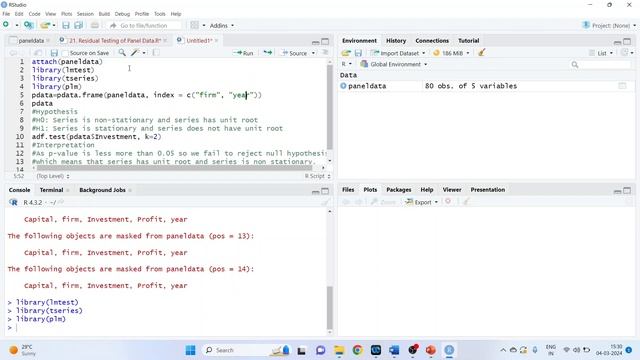The height and width of the screenshot is (360, 640).
Task: Open the Code menu
Action: pyautogui.click(x=34, y=14)
